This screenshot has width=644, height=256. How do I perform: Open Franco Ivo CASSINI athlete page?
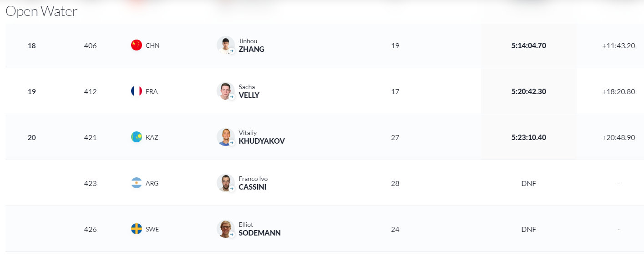click(x=254, y=183)
